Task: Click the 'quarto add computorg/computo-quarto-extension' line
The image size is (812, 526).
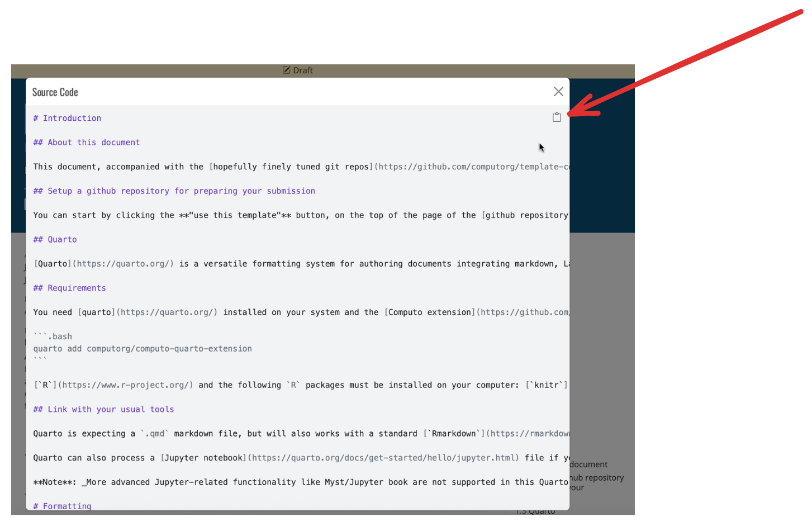Action: tap(143, 349)
